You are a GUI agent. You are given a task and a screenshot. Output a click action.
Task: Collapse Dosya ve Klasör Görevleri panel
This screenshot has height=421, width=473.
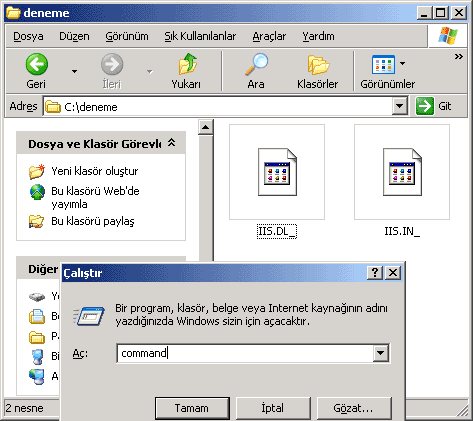click(171, 143)
